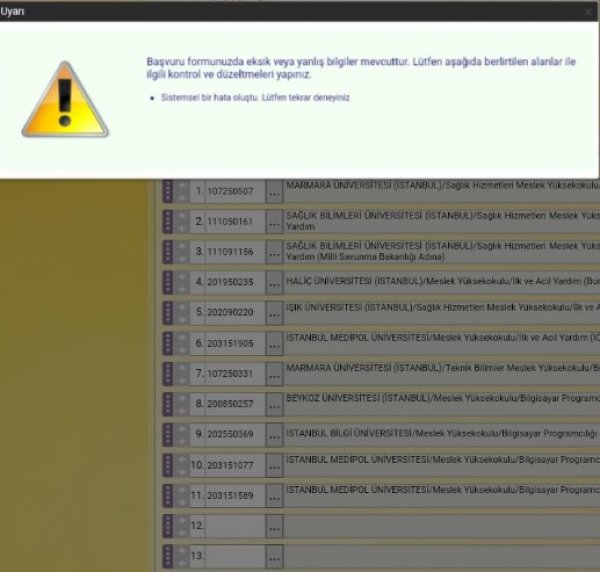The image size is (600, 572).
Task: Select the drag handle on row 10
Action: [x=167, y=465]
